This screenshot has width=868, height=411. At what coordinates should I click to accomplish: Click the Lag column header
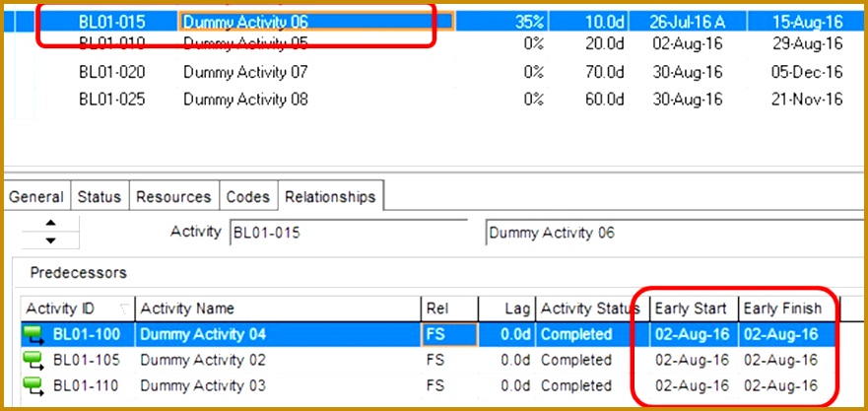coord(507,308)
